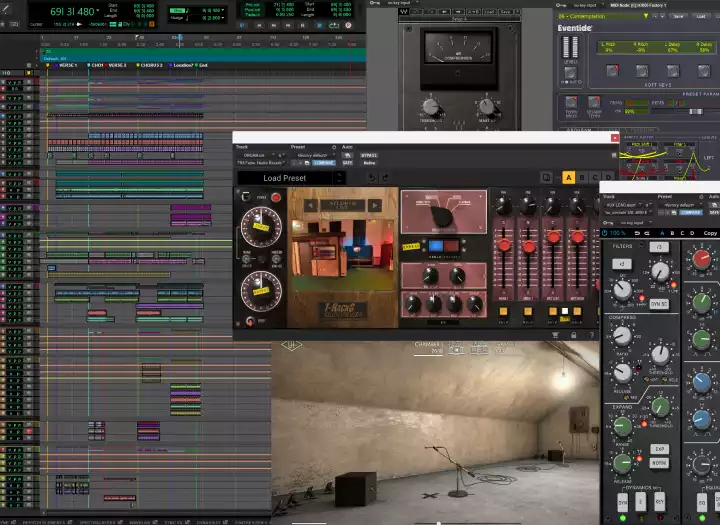Click the blue playhead on timeline ruler
720x525 pixels.
coord(180,37)
